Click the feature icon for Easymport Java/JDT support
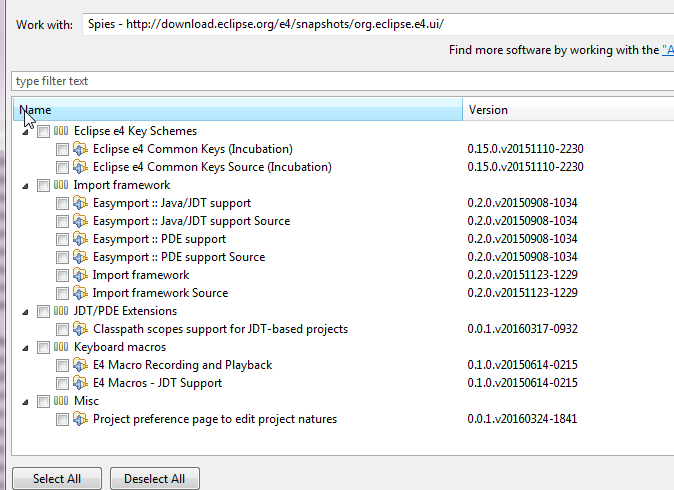The image size is (674, 490). [80, 203]
